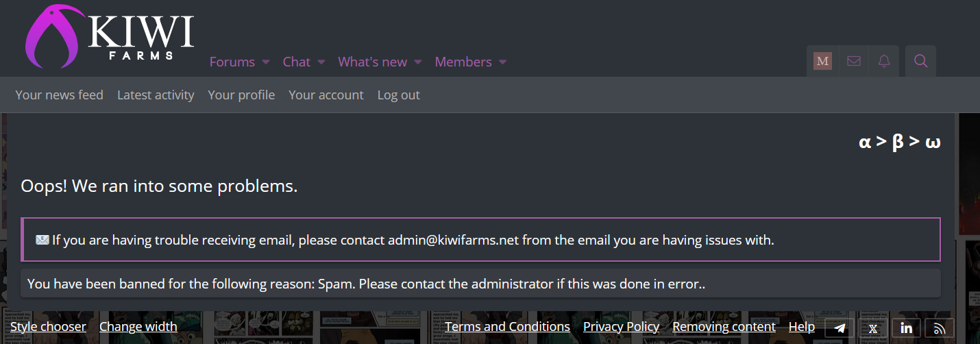The width and height of the screenshot is (980, 344).
Task: Visit the LinkedIn footer icon
Action: pyautogui.click(x=907, y=328)
